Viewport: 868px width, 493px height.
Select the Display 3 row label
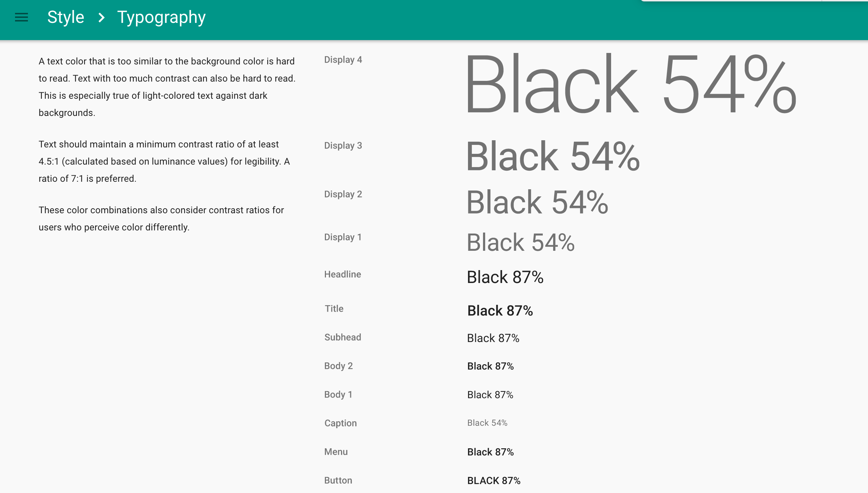pyautogui.click(x=343, y=146)
